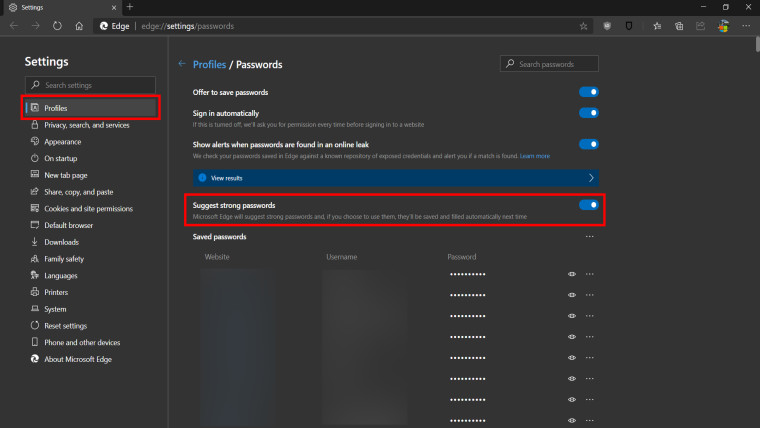Click the Search settings field
760x428 pixels.
[91, 85]
